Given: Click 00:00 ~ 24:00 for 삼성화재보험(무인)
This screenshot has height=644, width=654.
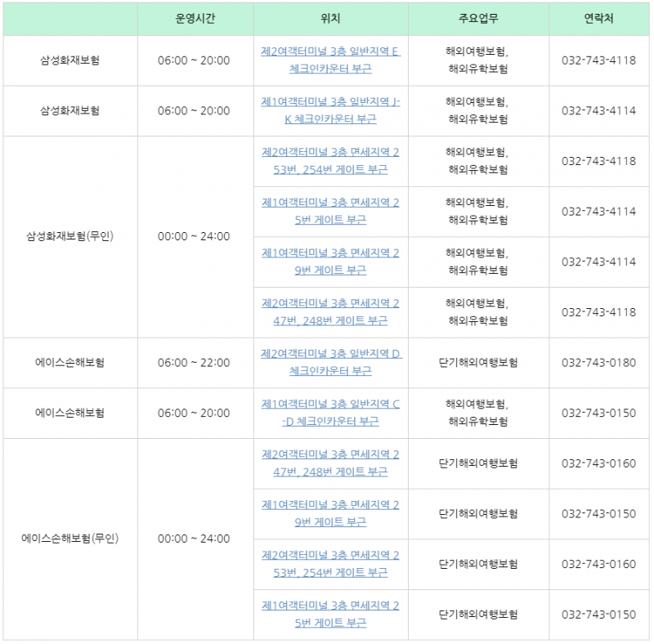Looking at the screenshot, I should click(194, 236).
